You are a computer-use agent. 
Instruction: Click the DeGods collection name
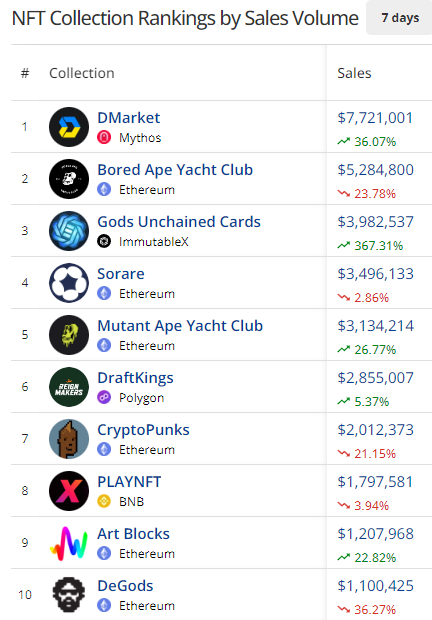125,586
